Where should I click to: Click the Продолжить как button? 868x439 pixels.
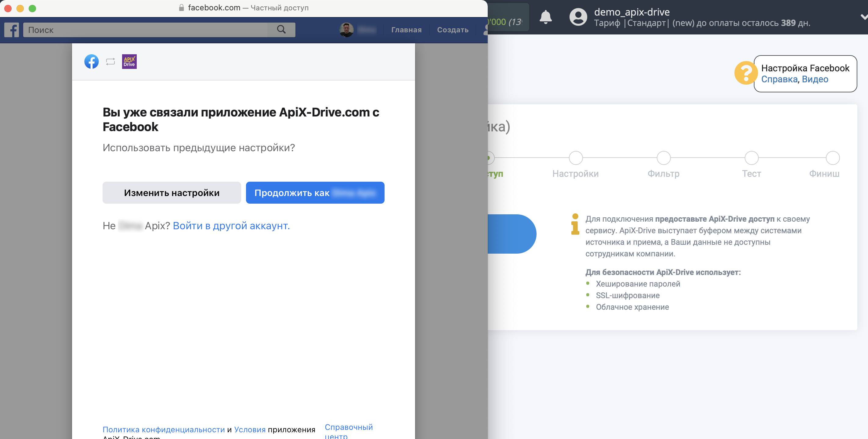(315, 193)
